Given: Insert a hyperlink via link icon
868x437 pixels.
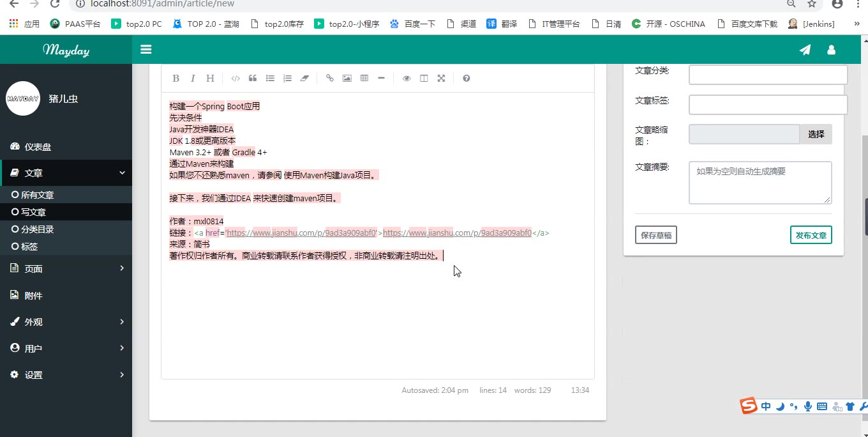Looking at the screenshot, I should [330, 79].
